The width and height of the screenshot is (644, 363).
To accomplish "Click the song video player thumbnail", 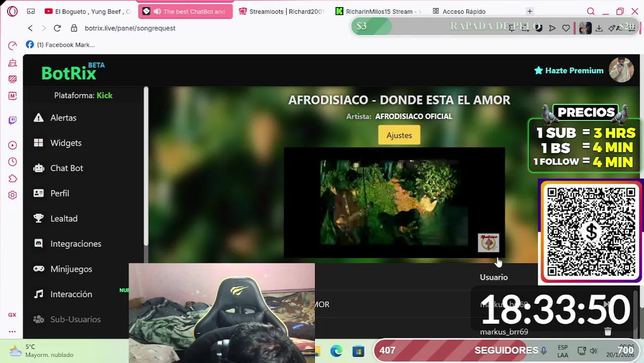I will [394, 203].
